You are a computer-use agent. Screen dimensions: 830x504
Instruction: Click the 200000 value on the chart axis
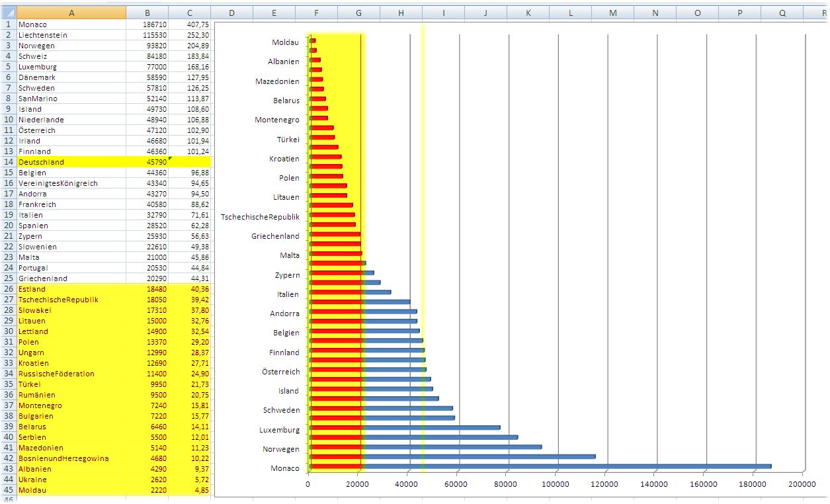803,484
